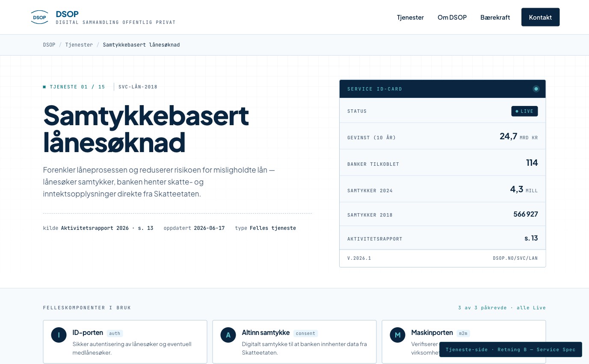Screen dimensions: 589x364
Task: Click the SVC-LÅN-2018 code
Action: 138,87
